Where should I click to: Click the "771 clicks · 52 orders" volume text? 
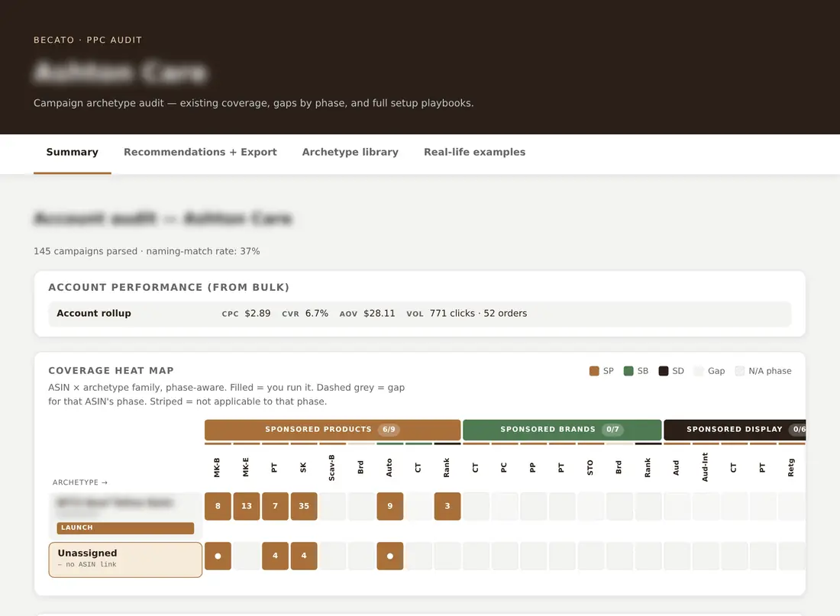coord(478,314)
